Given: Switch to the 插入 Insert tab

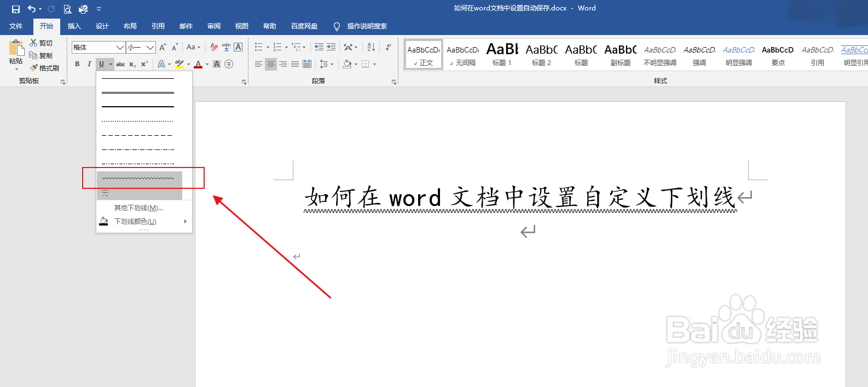Looking at the screenshot, I should pos(74,26).
